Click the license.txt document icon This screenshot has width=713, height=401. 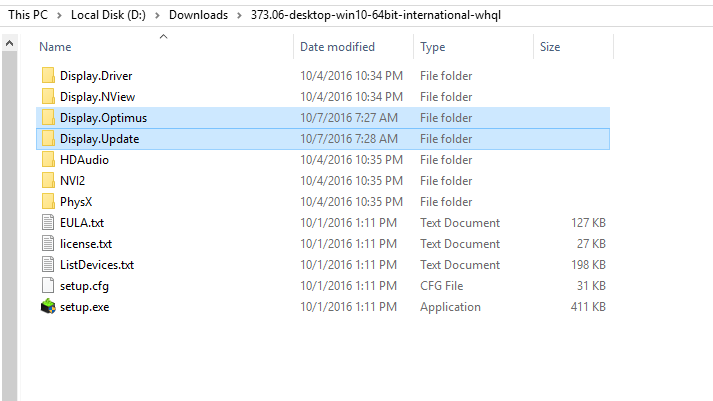coord(48,243)
